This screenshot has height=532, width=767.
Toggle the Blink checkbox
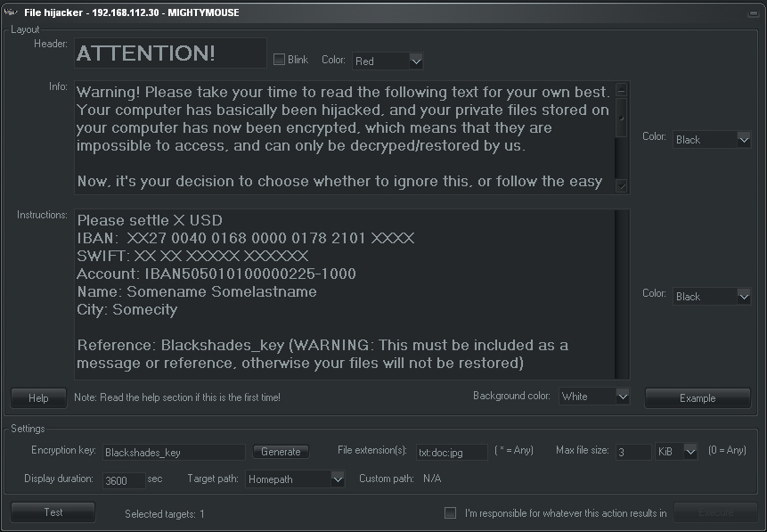pos(279,60)
